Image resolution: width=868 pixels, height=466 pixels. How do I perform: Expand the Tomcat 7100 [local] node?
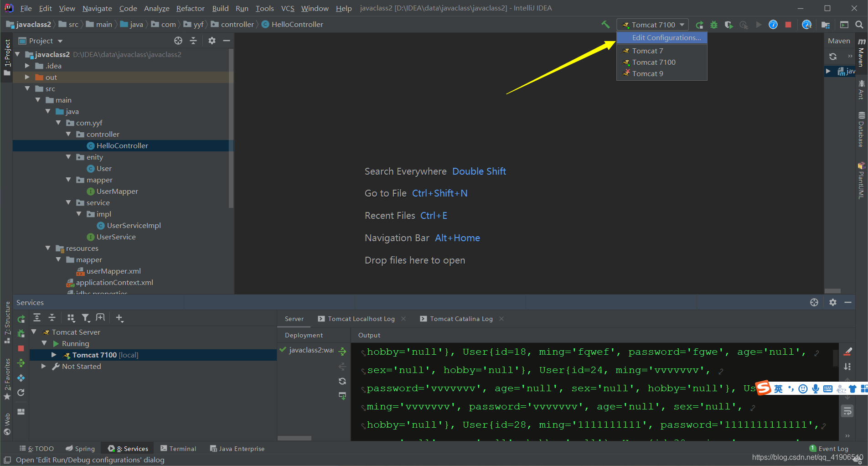point(54,355)
